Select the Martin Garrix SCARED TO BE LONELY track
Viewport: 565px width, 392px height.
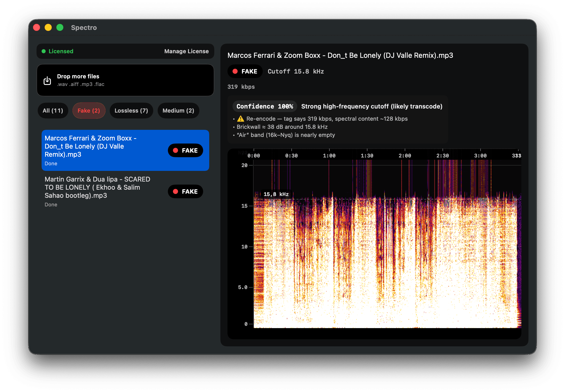pos(125,191)
